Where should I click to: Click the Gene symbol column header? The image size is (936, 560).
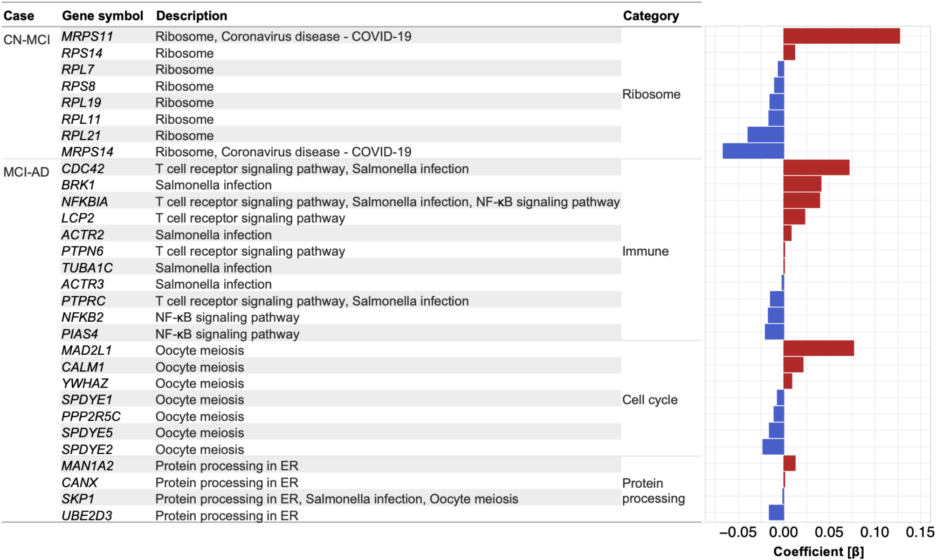(x=103, y=16)
